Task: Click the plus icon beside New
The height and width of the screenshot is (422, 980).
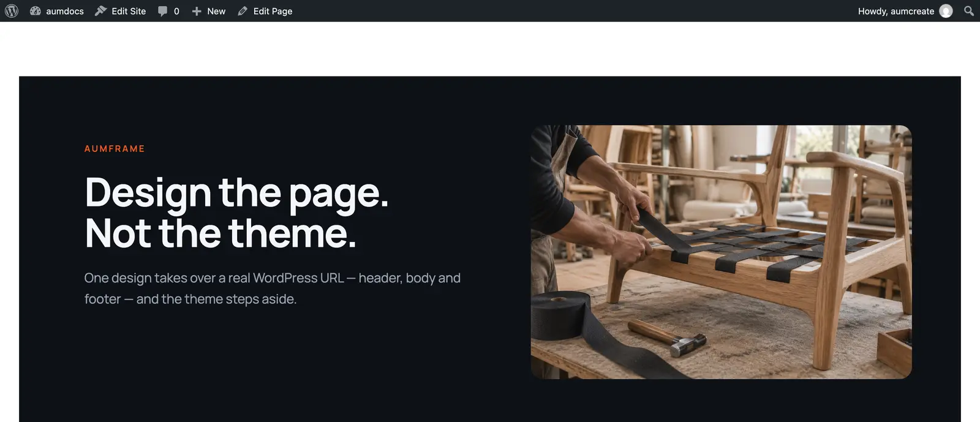Action: pyautogui.click(x=197, y=11)
